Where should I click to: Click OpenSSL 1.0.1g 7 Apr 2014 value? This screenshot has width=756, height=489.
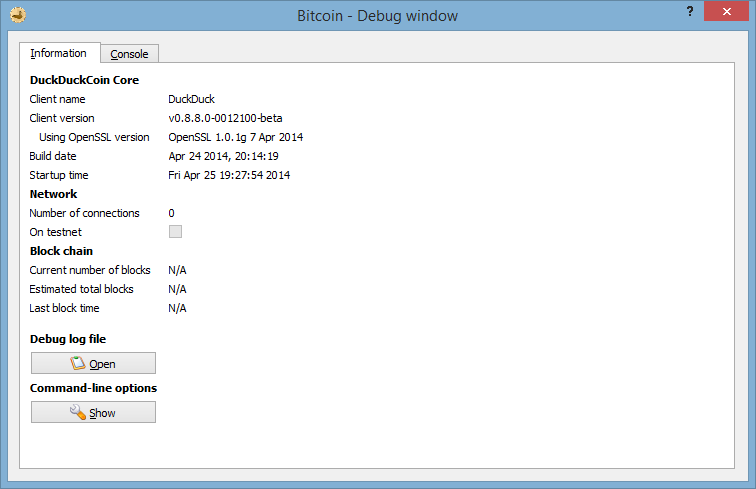pyautogui.click(x=236, y=137)
